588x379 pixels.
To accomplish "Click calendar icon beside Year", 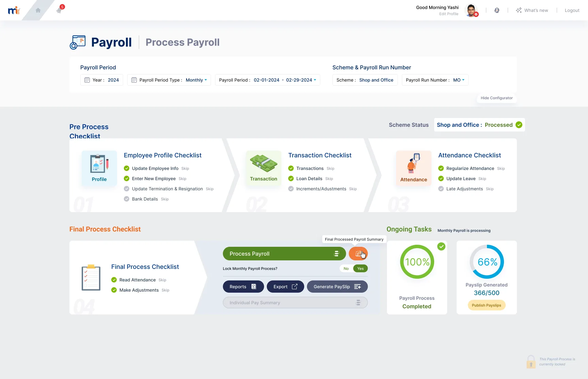I will click(87, 80).
